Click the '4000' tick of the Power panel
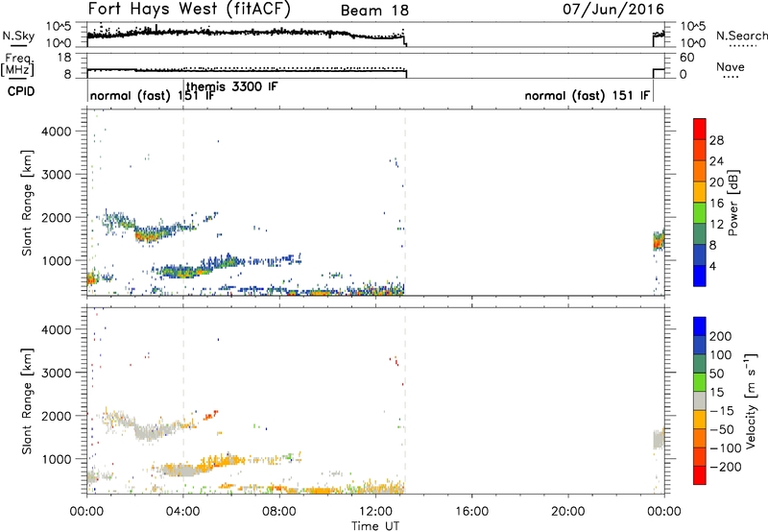 coord(56,132)
